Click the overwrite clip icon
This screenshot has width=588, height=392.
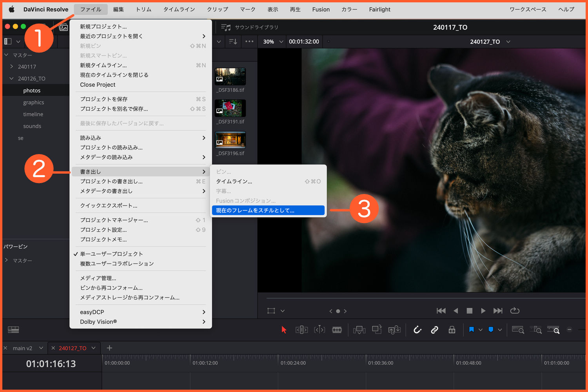[x=377, y=330]
